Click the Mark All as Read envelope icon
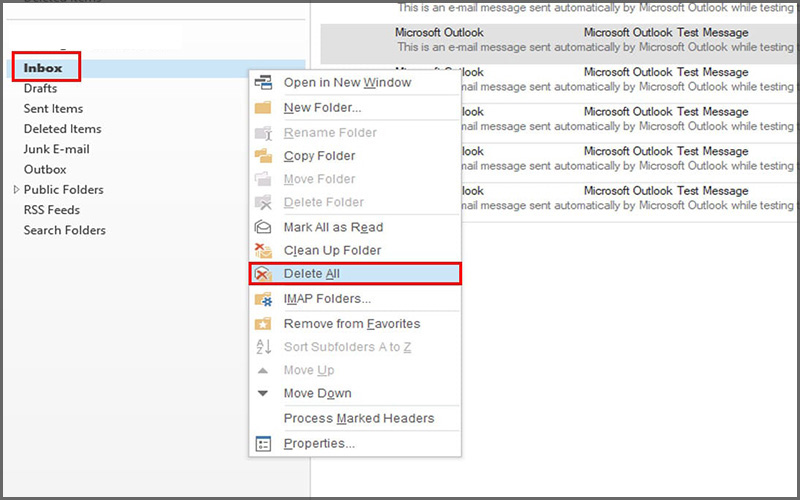The width and height of the screenshot is (800, 500). pyautogui.click(x=263, y=227)
